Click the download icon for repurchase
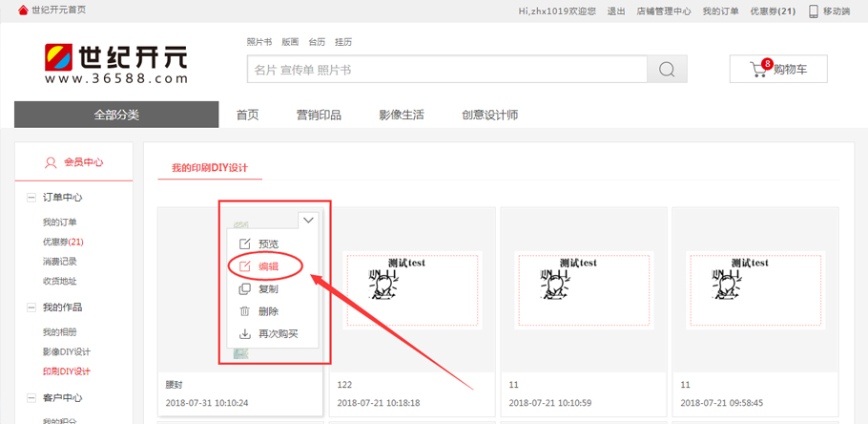The image size is (868, 424). point(244,334)
